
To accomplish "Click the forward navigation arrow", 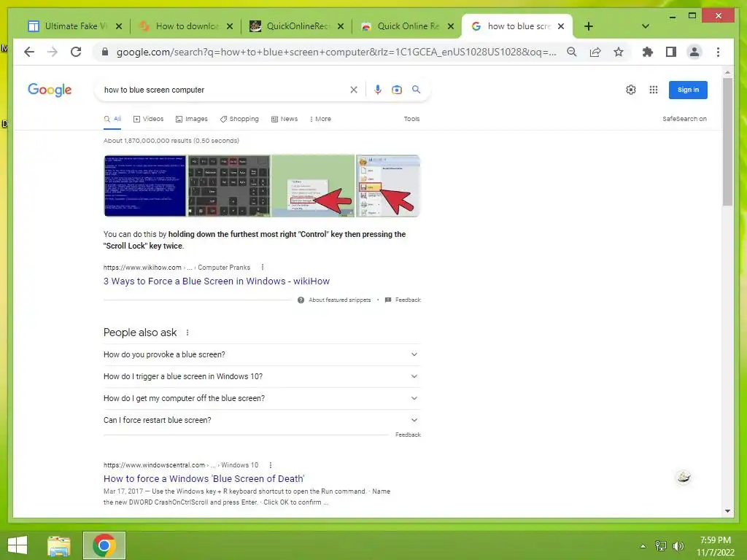I will [x=53, y=52].
